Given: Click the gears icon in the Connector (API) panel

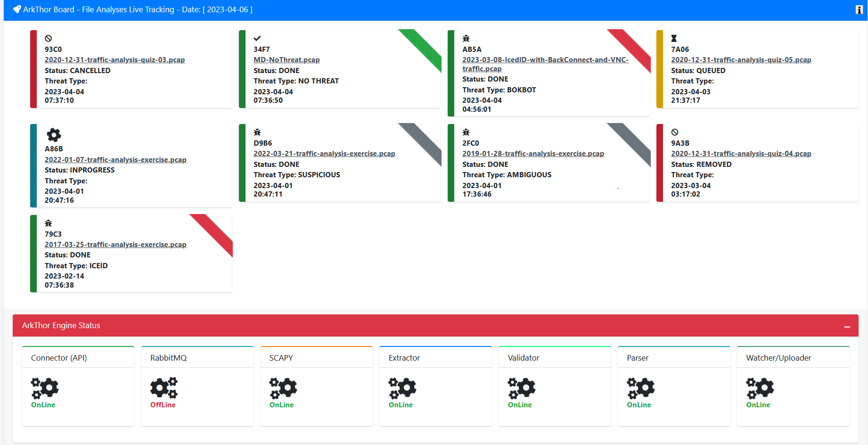Looking at the screenshot, I should 45,387.
